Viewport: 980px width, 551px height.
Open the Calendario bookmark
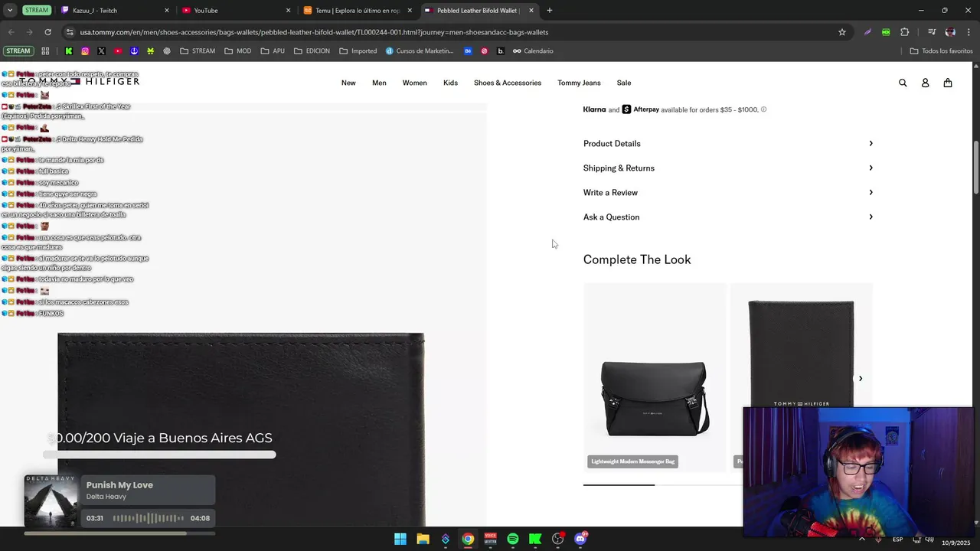coord(533,51)
